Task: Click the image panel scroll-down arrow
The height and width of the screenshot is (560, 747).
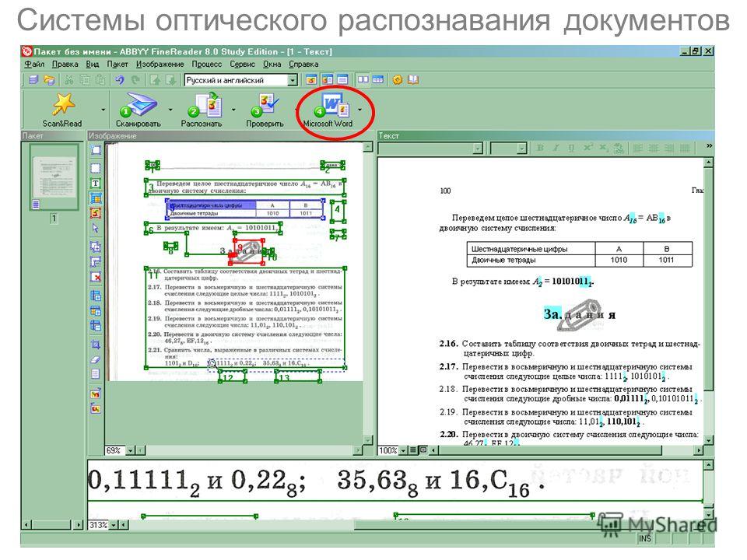Action: [367, 439]
